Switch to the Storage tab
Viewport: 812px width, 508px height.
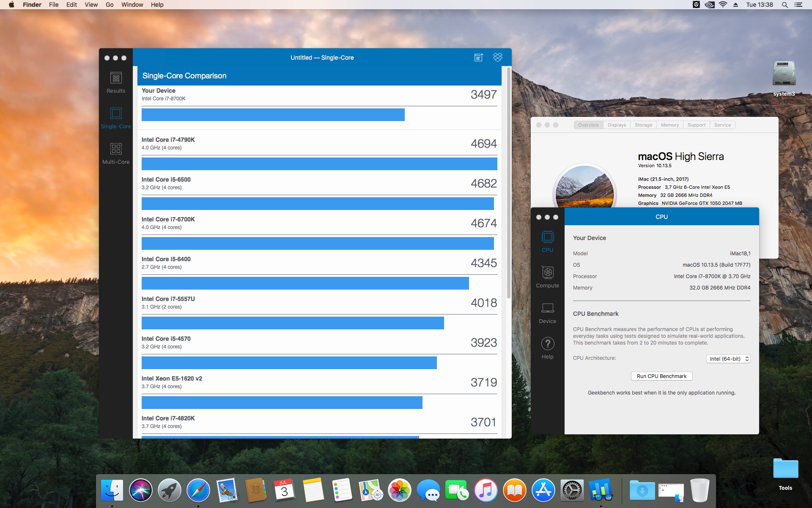643,125
